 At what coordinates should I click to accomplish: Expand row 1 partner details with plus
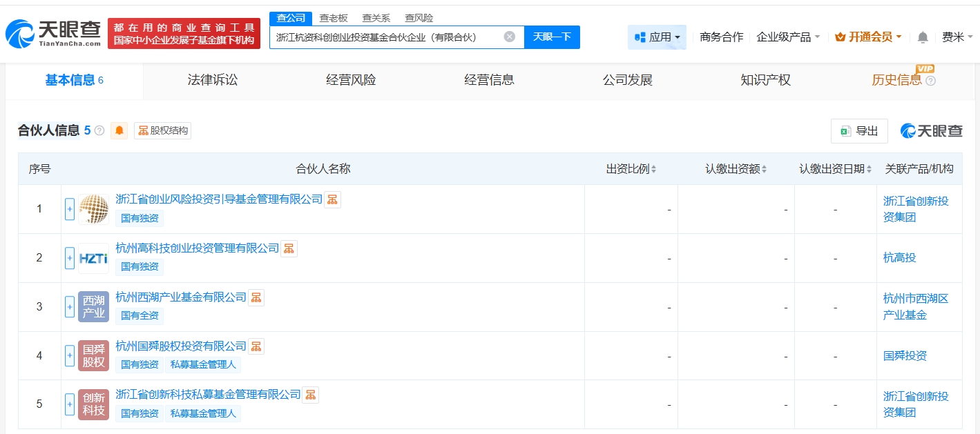click(70, 209)
